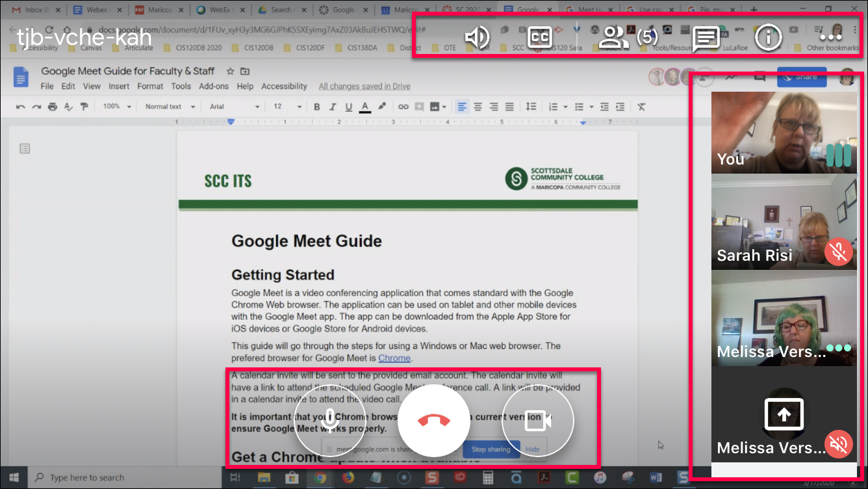Open the highlight color pen tool

(382, 107)
